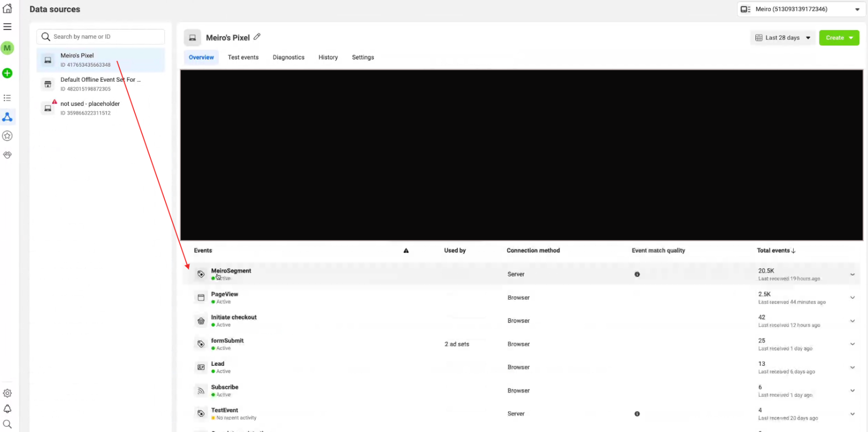Click the Lead event icon
The image size is (868, 432).
pyautogui.click(x=201, y=367)
